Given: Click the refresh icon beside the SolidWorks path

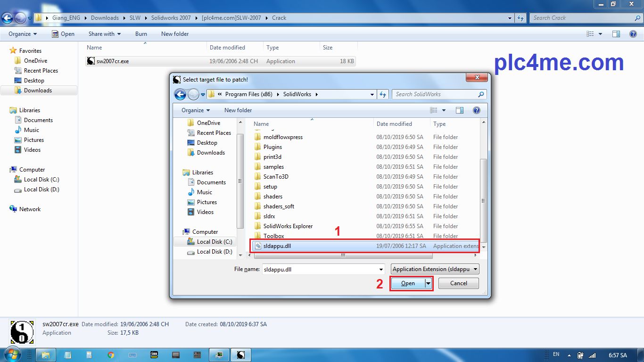Looking at the screenshot, I should point(383,94).
